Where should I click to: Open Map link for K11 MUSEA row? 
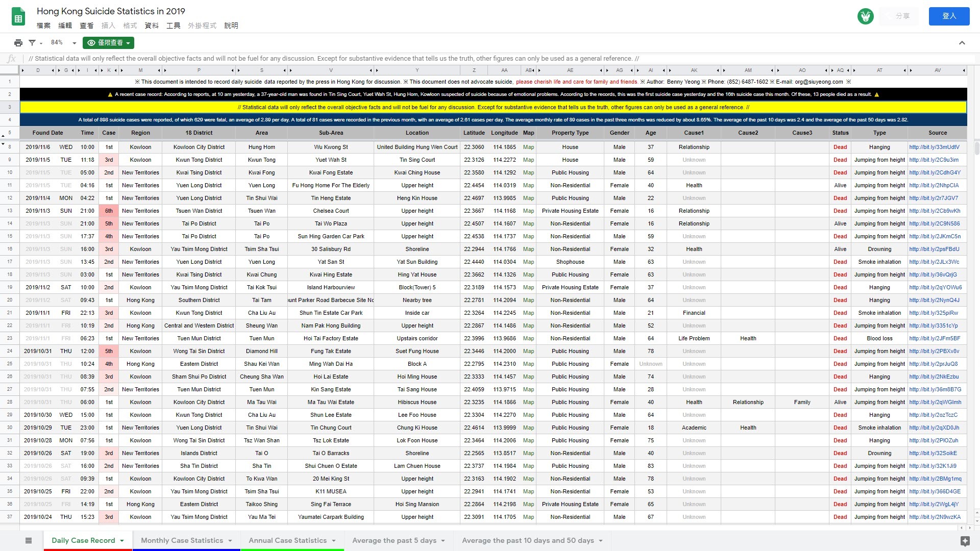click(x=528, y=491)
